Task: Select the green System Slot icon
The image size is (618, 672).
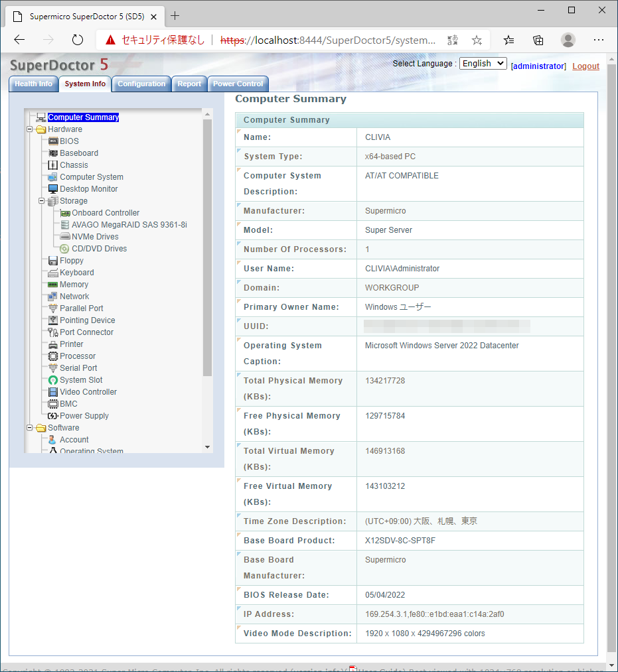Action: (53, 380)
